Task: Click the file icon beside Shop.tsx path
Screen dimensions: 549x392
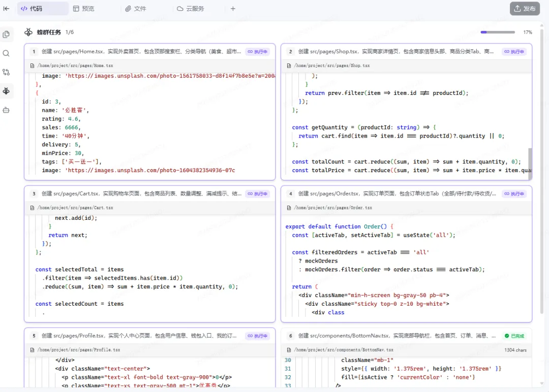Action: [x=289, y=66]
